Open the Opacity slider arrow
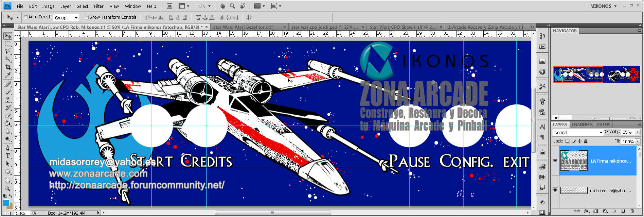Viewport: 644px width, 217px height. [638, 132]
